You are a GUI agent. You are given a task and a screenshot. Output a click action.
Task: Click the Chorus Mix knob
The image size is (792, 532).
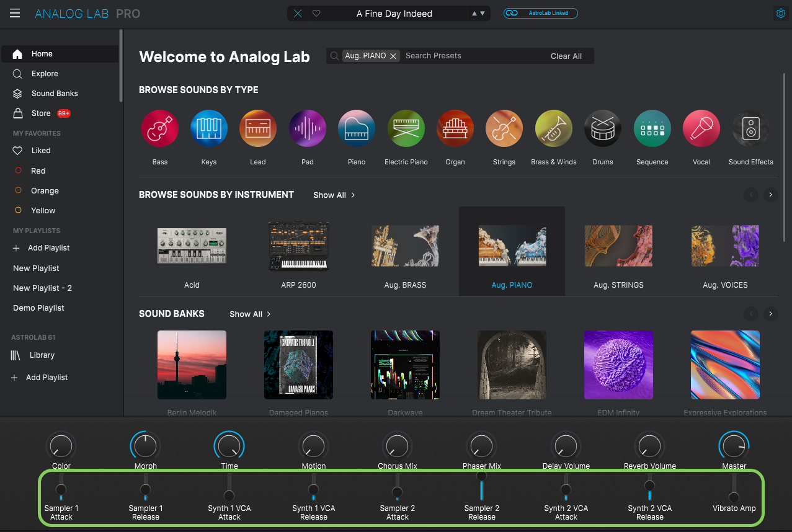point(397,446)
